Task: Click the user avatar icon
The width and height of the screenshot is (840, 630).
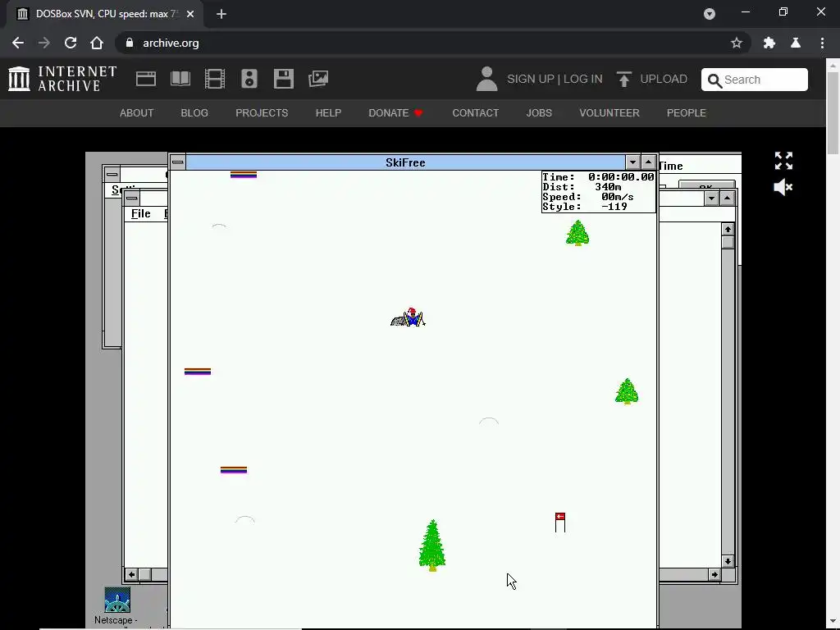Action: [486, 79]
